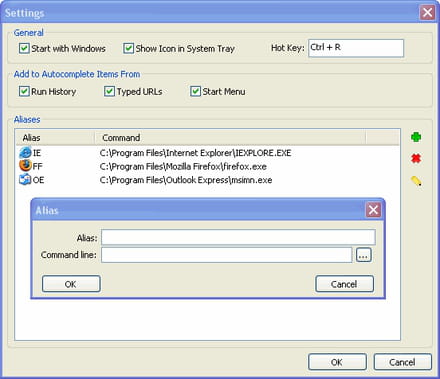Click Cancel in the Alias dialog
The height and width of the screenshot is (379, 440).
tap(344, 284)
